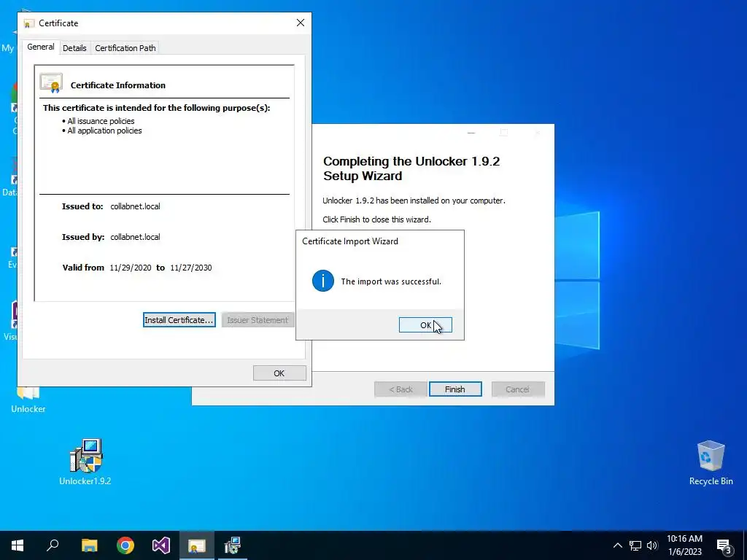Screen dimensions: 747x560
Task: Close the Certificate window
Action: click(x=300, y=23)
